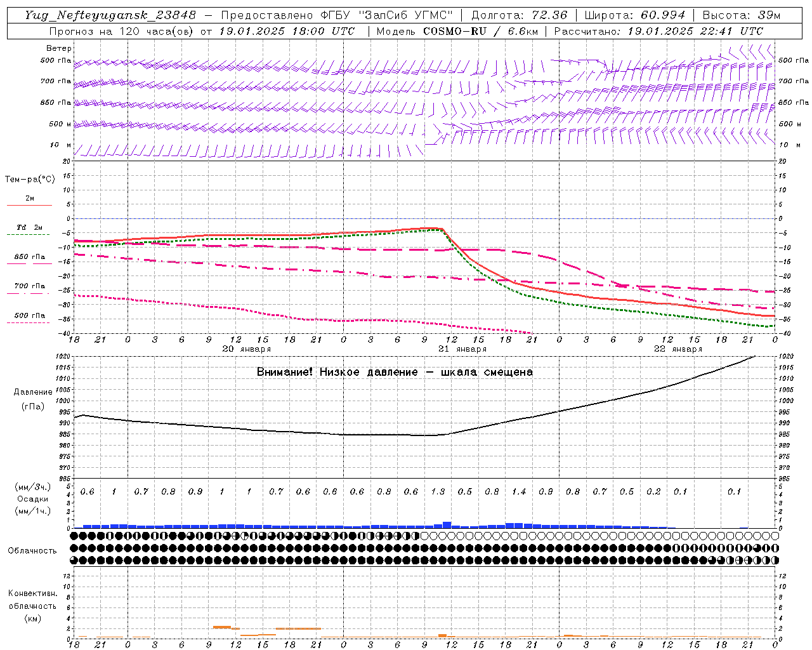
Task: Click the 850 гПа temperature legend entry
Action: tap(30, 257)
